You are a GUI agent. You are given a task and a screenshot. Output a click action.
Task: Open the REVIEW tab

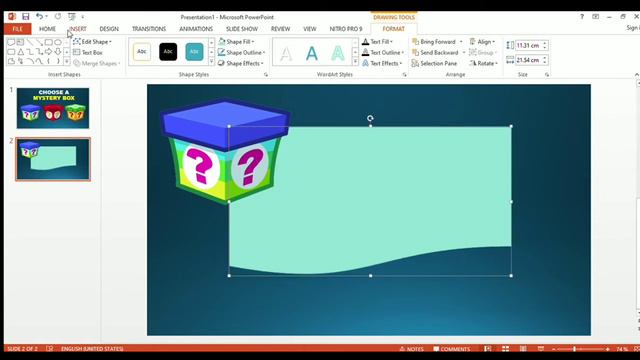point(280,29)
